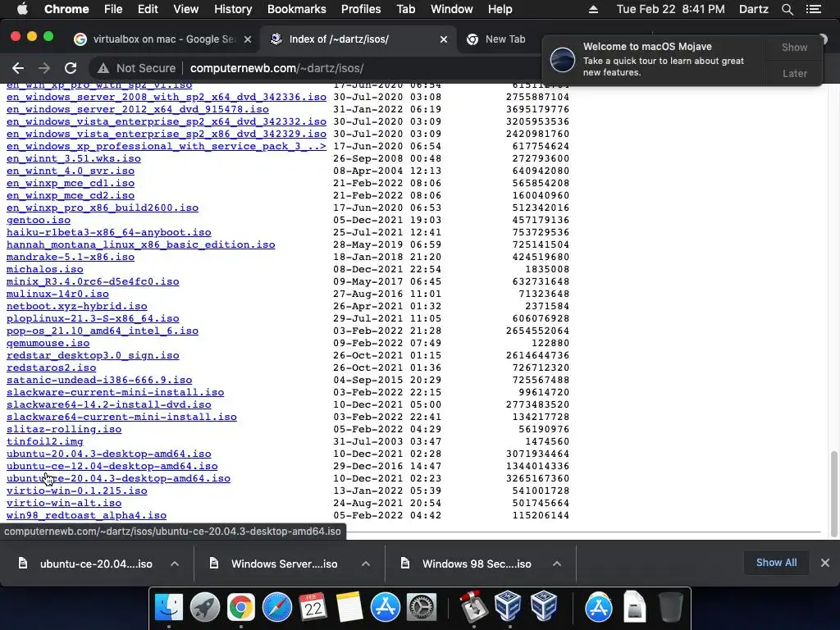Open the second VirtualBox cube in Dock

coord(544,606)
